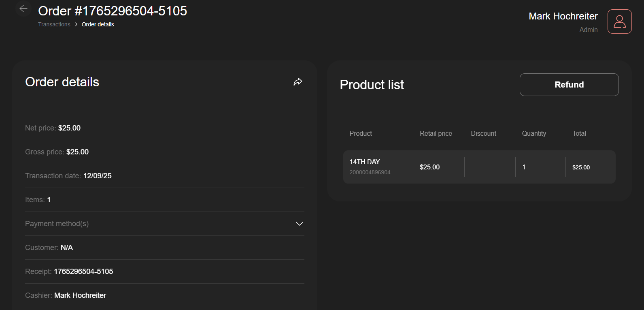Open the user profile avatar icon
This screenshot has width=644, height=310.
[619, 21]
